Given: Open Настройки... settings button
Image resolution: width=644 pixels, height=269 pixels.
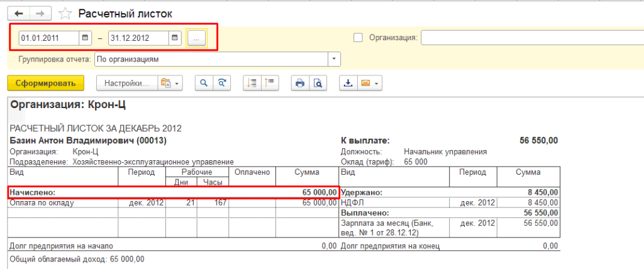Looking at the screenshot, I should pos(125,83).
